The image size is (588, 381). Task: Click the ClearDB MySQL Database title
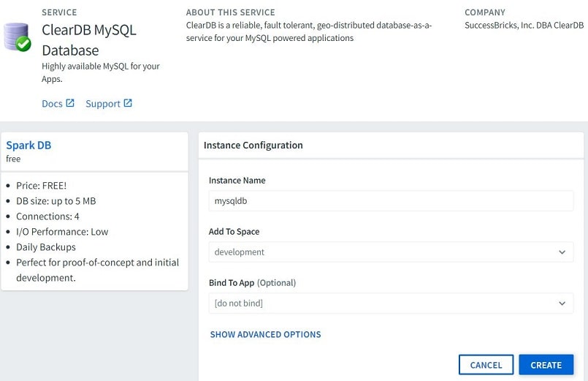[89, 40]
